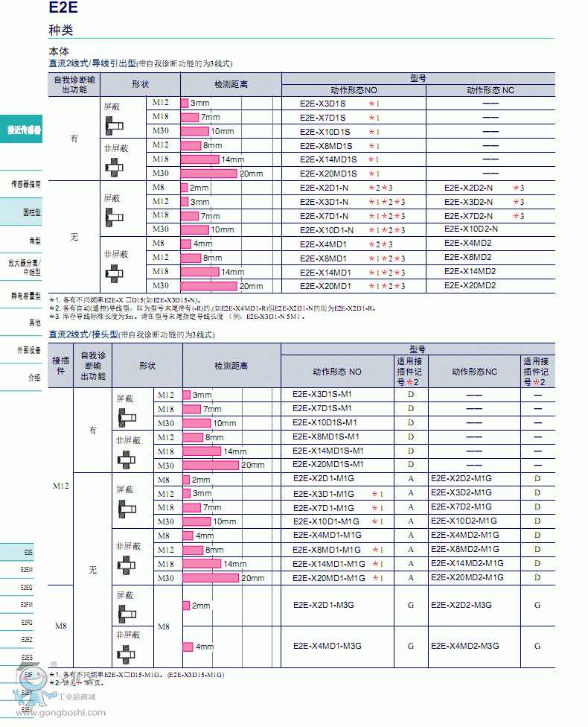Select NC model E2E-X4MD2-M3G

465,646
